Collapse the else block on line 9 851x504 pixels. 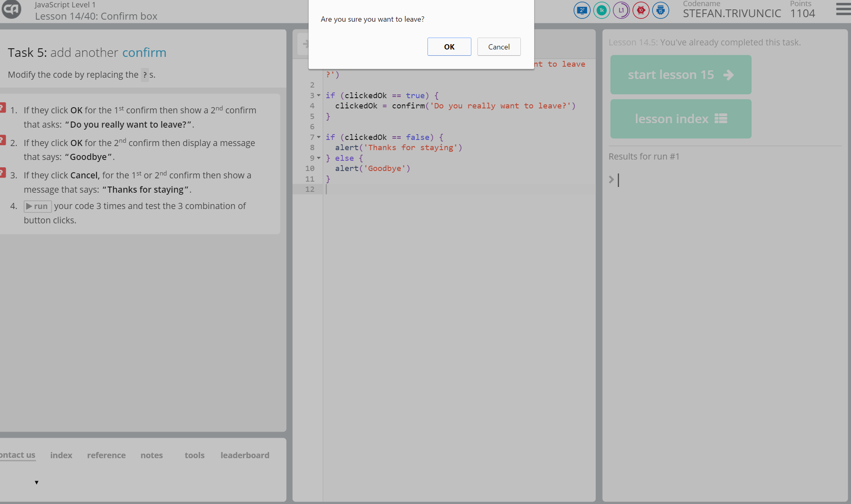[319, 158]
